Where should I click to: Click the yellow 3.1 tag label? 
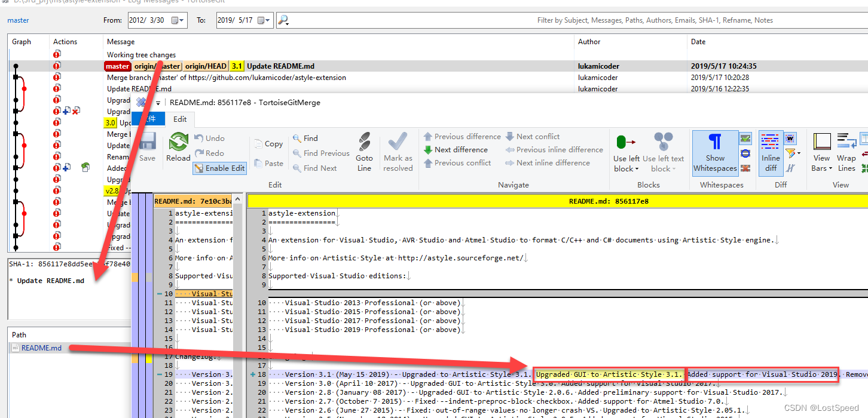coord(237,66)
